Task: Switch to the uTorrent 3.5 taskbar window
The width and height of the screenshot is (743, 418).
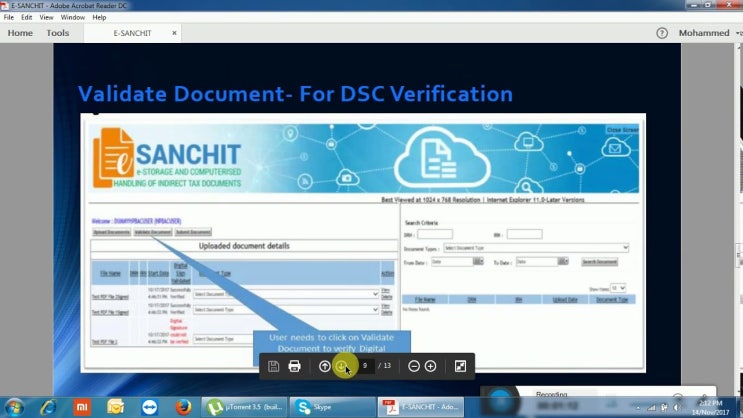Action: (245, 407)
